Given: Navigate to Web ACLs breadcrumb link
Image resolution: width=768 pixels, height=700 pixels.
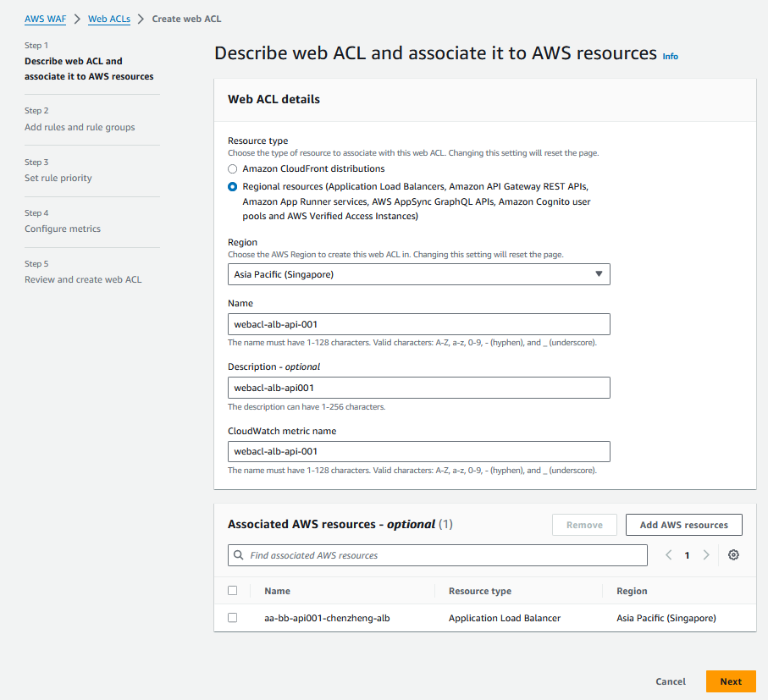Looking at the screenshot, I should pyautogui.click(x=109, y=19).
